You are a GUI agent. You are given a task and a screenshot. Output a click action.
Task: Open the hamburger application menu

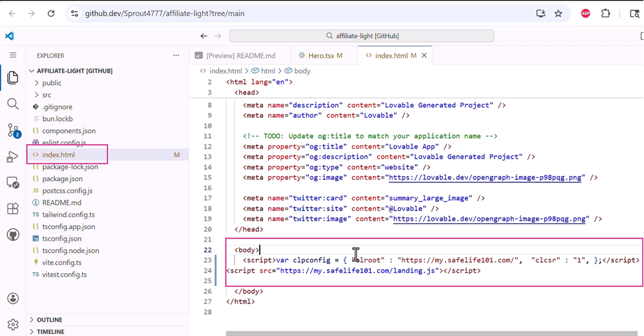pos(13,55)
